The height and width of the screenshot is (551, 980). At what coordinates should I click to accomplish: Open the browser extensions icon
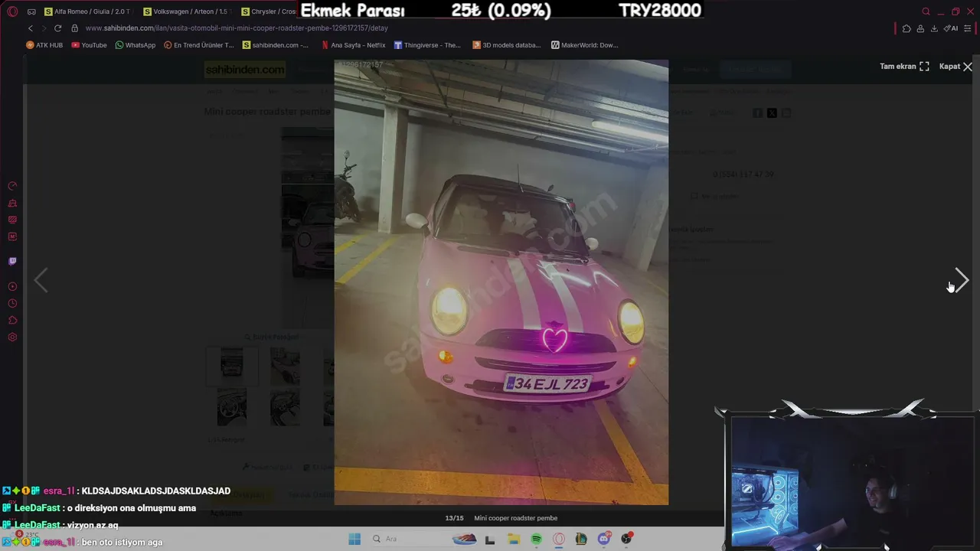(906, 28)
